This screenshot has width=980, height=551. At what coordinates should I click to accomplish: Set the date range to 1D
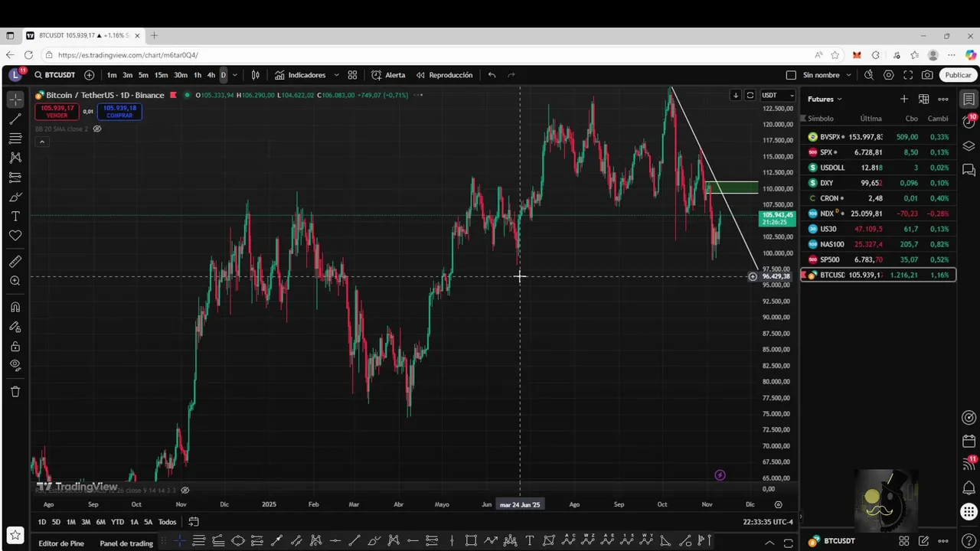[42, 522]
